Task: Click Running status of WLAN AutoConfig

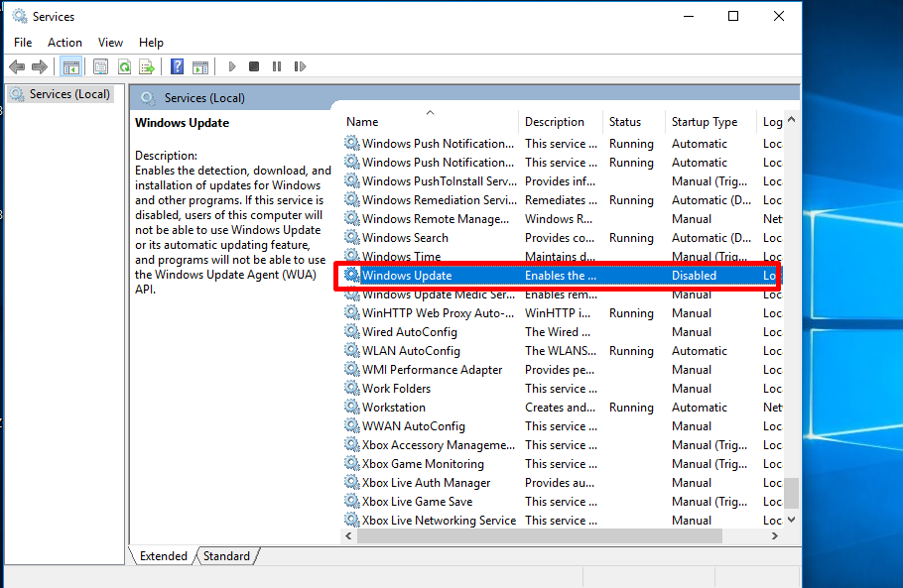Action: 631,350
